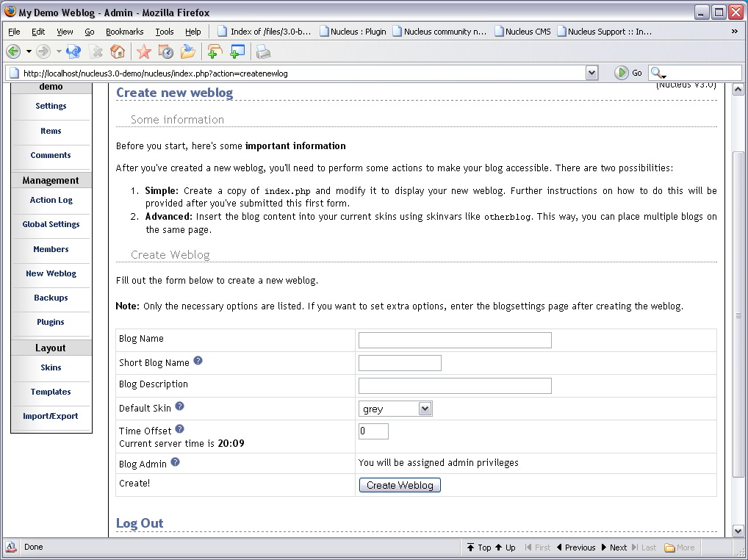Image resolution: width=748 pixels, height=560 pixels.
Task: Reload the page with the Reload icon
Action: point(73,51)
